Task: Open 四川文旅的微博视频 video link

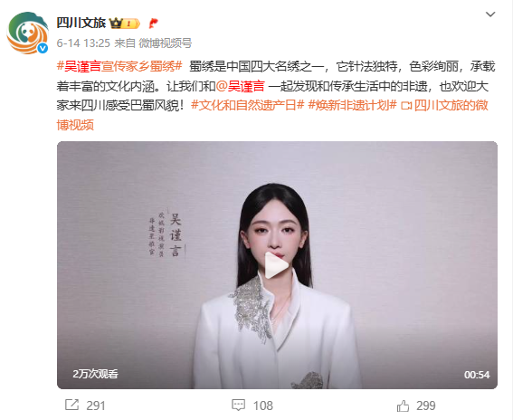Action: [x=272, y=115]
